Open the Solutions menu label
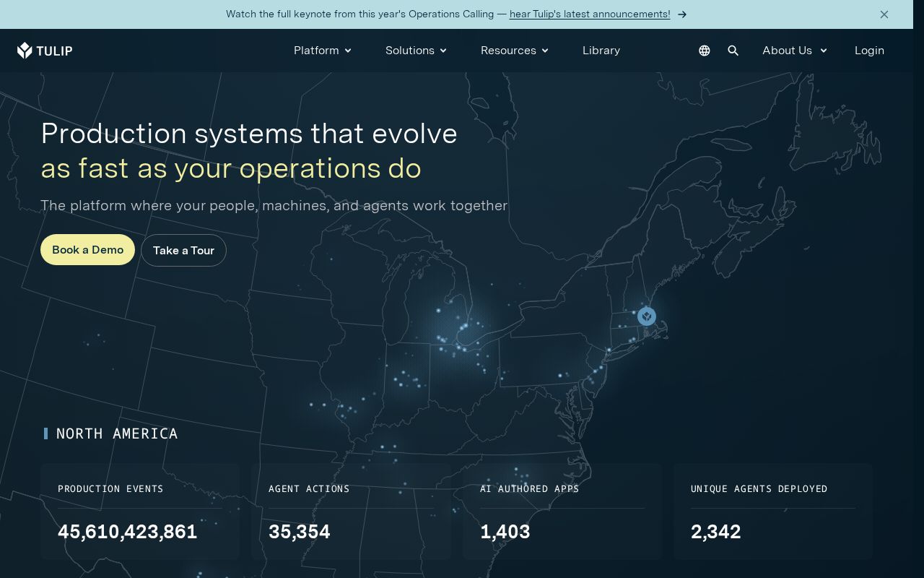This screenshot has width=924, height=578. click(410, 51)
